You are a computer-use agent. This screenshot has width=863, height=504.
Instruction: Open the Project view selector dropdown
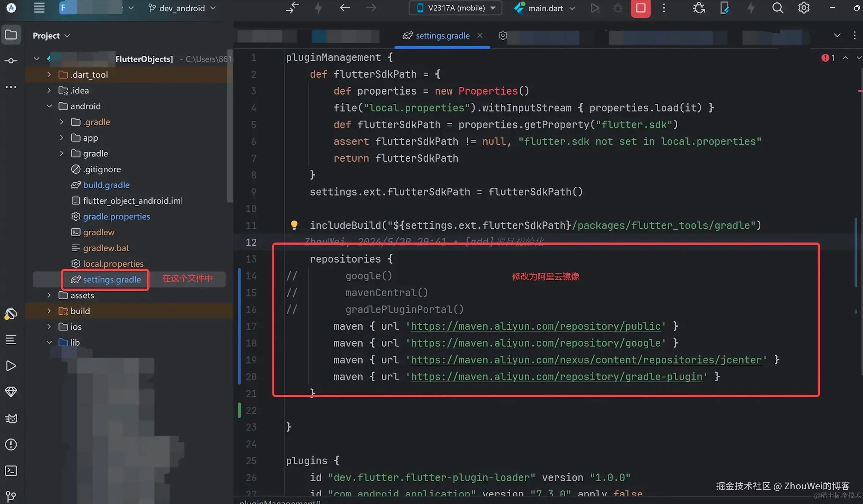(51, 36)
